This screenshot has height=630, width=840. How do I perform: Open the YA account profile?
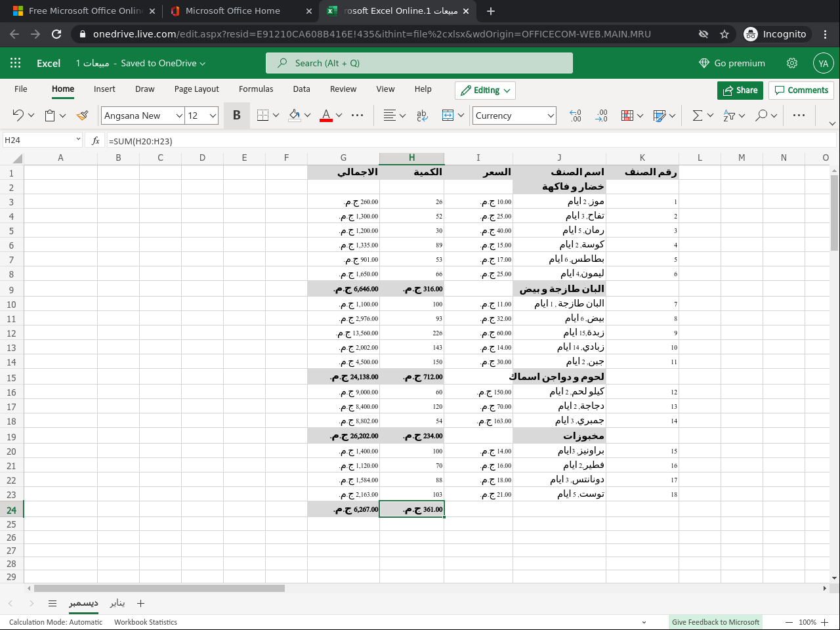point(824,63)
